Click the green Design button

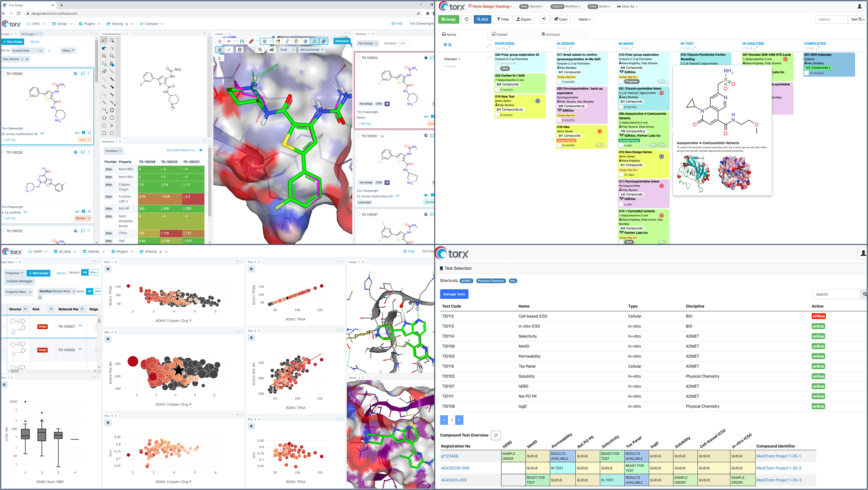click(449, 19)
